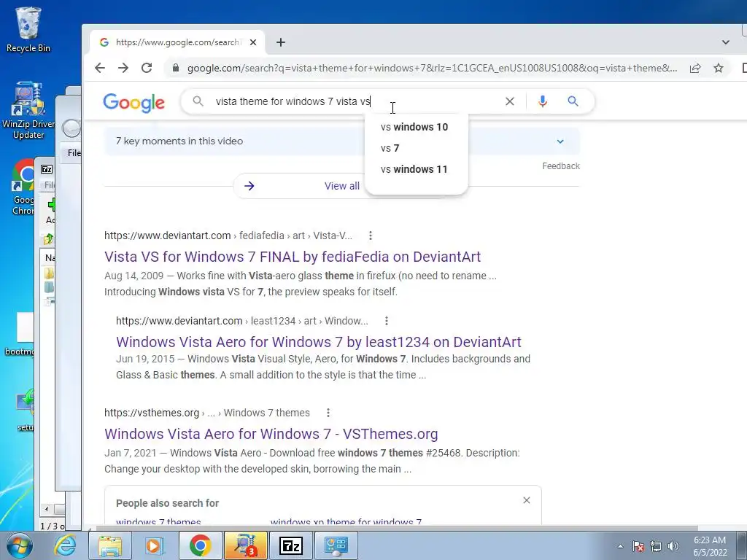Open the Windows Start menu
The image size is (747, 560).
(19, 545)
